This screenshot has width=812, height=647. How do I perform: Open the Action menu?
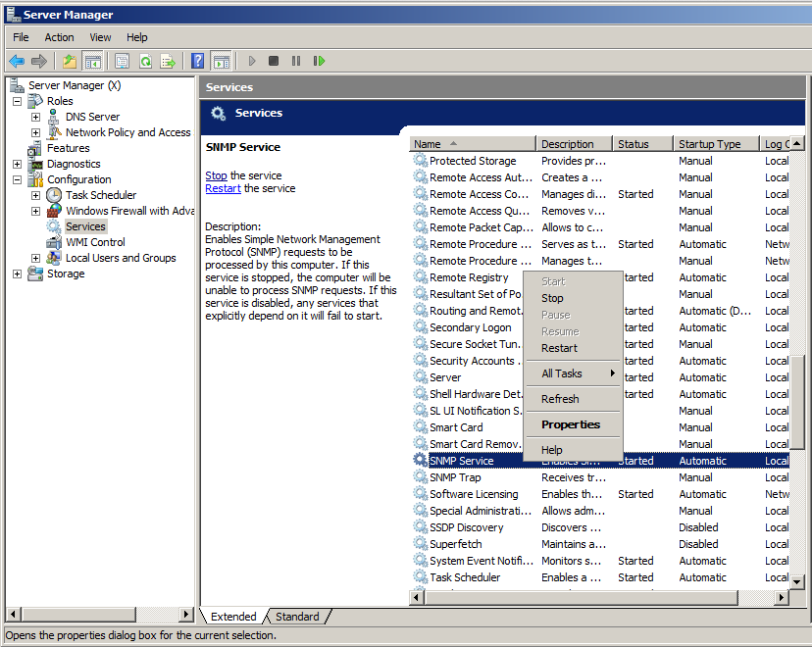click(59, 37)
